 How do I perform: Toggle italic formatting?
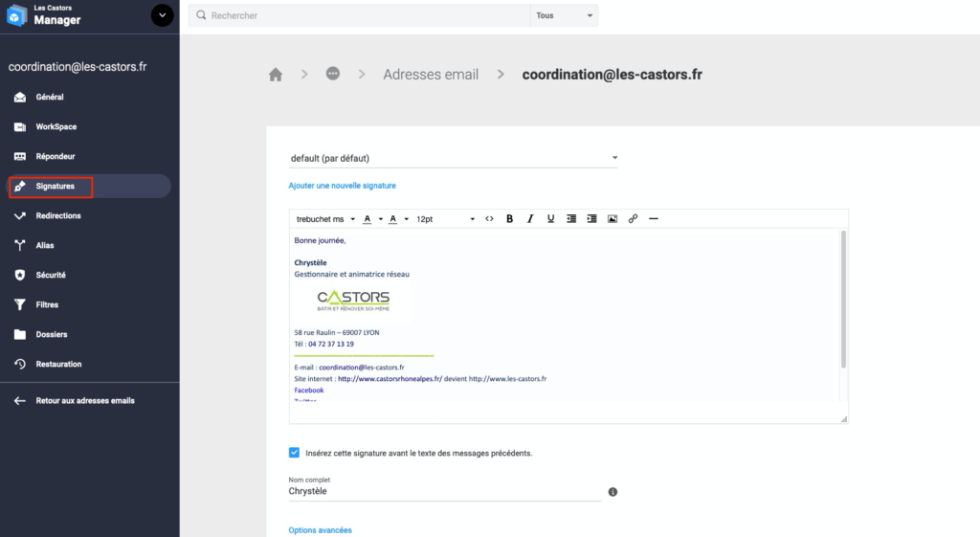(x=530, y=219)
